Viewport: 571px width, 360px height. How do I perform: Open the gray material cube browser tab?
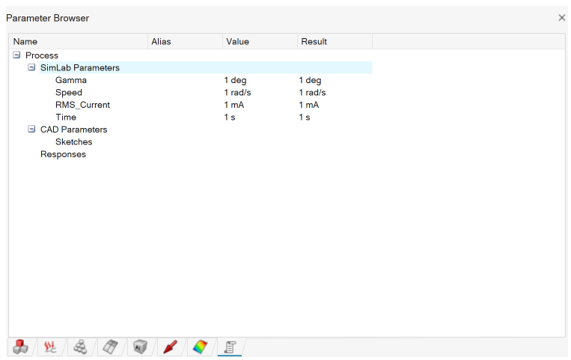coord(140,347)
